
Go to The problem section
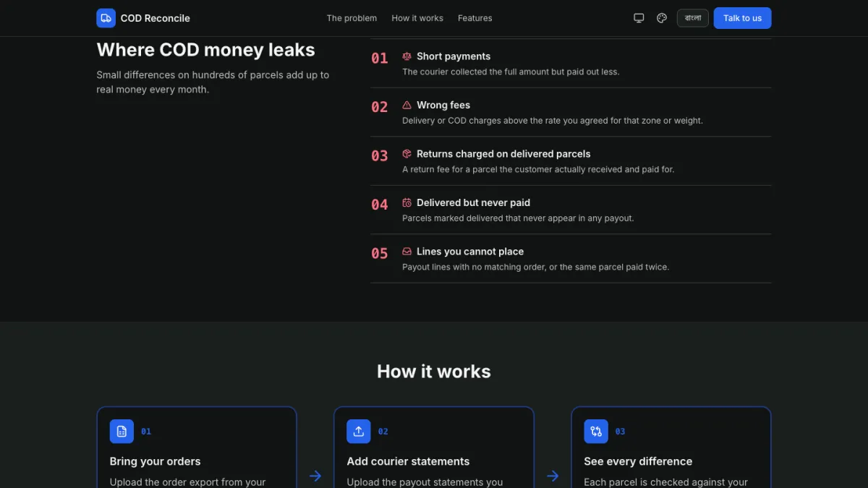352,18
